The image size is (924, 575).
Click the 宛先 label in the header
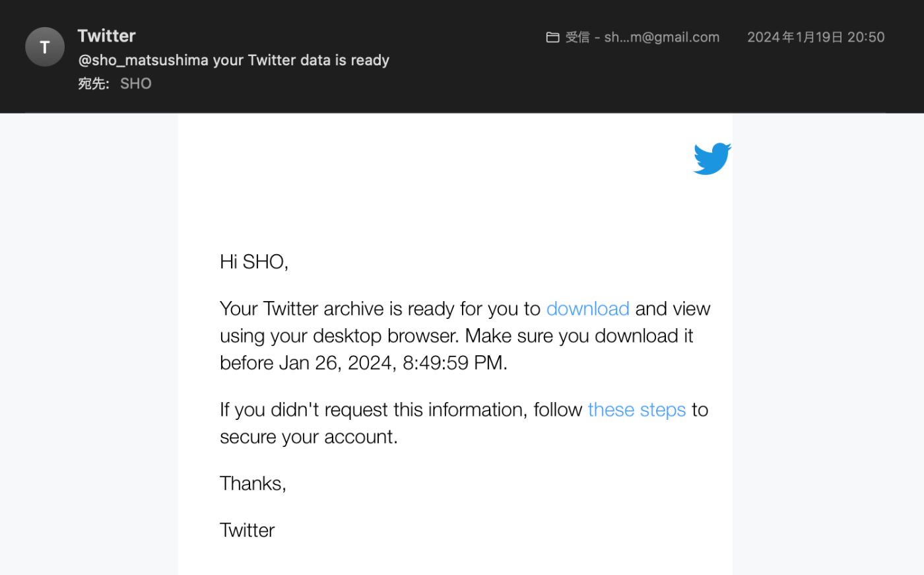93,84
